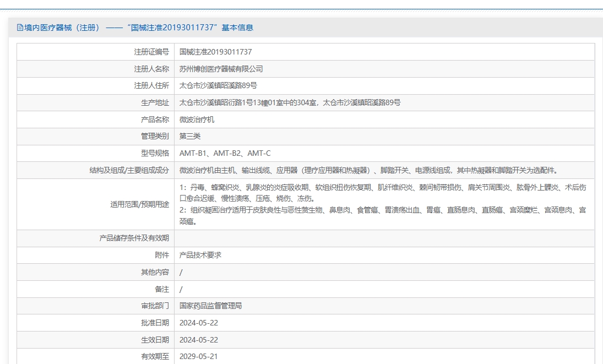The width and height of the screenshot is (603, 364).
Task: Select company name 苏州博创医疗器械有限公司
Action: (221, 69)
